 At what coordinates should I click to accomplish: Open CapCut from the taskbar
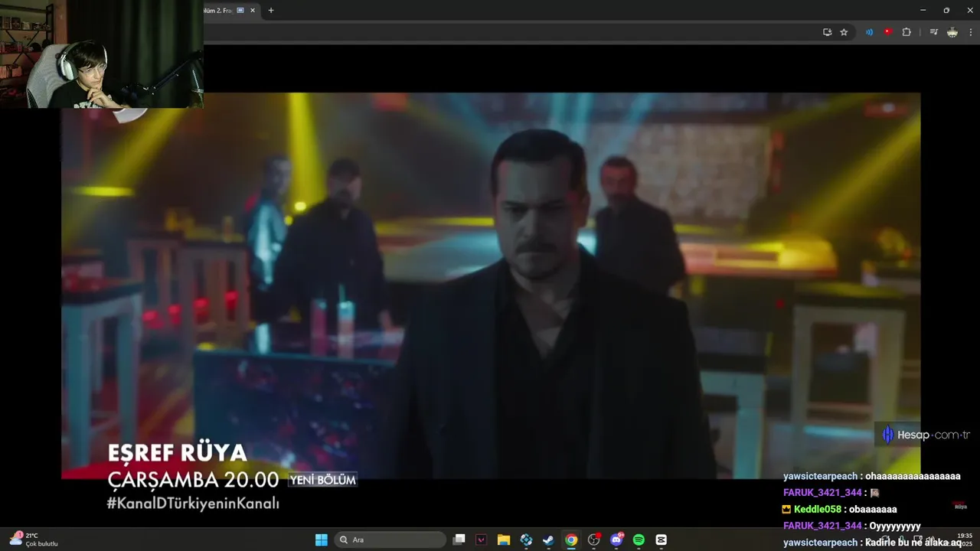coord(661,540)
